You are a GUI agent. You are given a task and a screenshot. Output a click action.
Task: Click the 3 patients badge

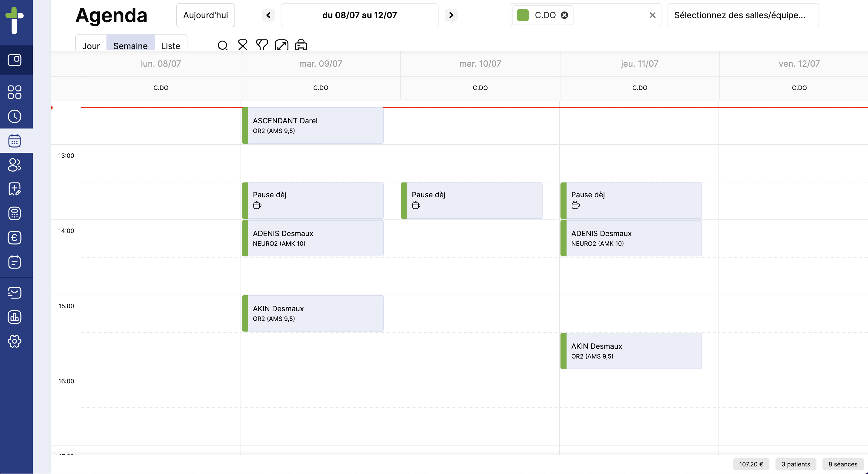point(796,464)
